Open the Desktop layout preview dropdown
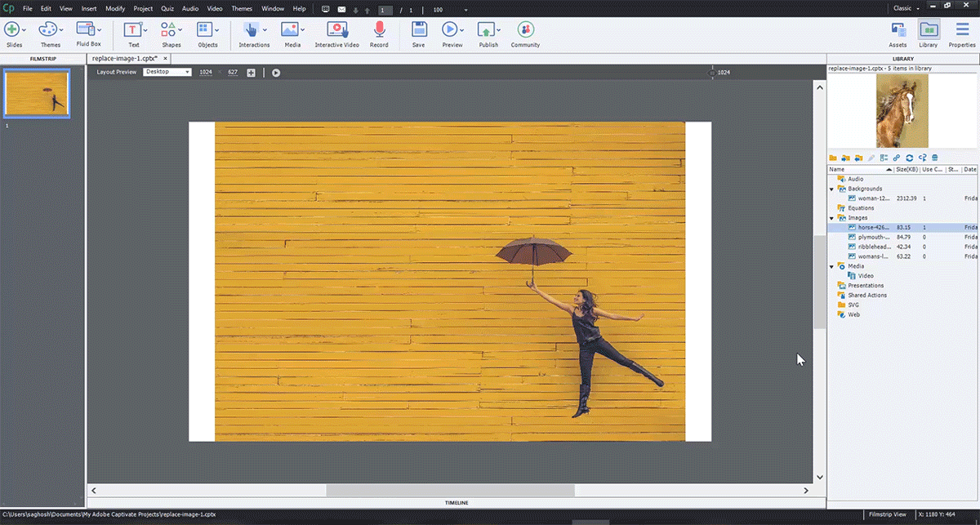 (167, 72)
